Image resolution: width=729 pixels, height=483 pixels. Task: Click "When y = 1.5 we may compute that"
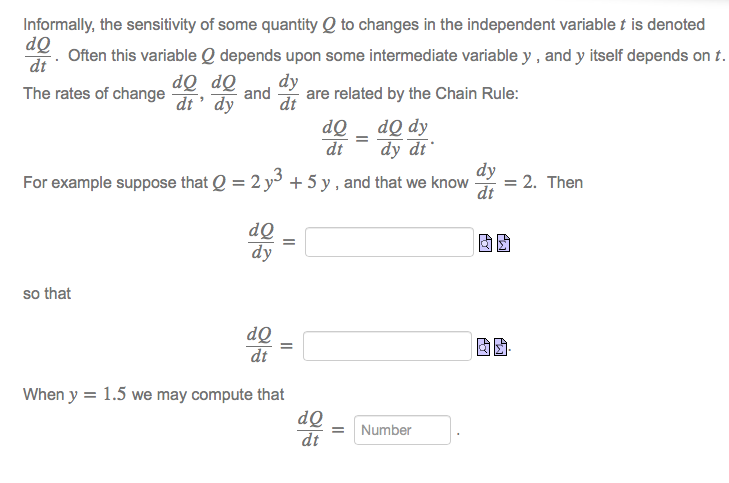153,394
